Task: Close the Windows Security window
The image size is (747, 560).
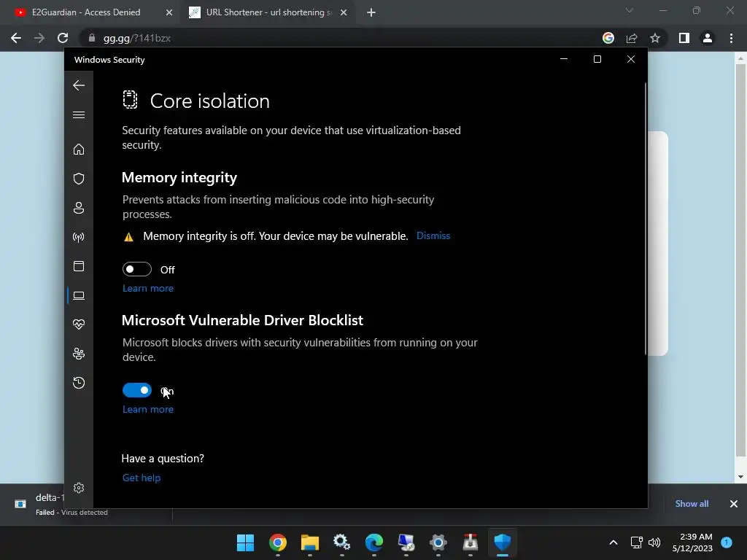Action: click(631, 59)
